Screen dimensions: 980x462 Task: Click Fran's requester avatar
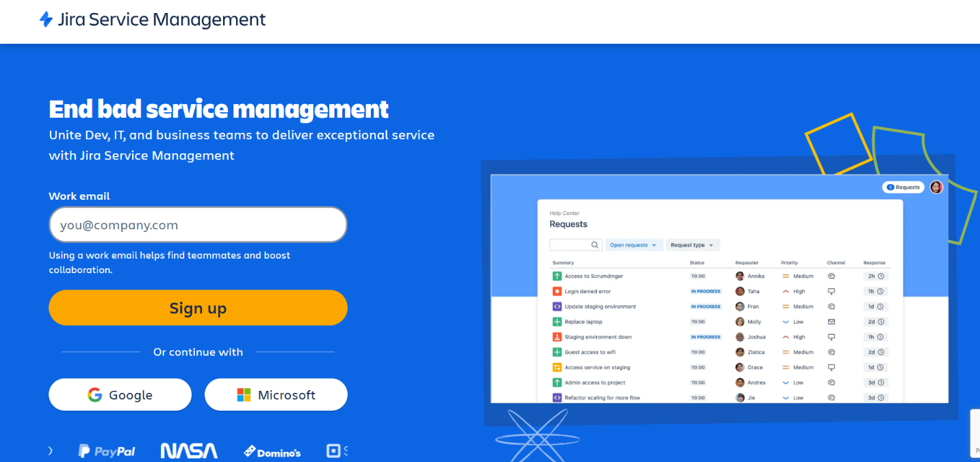point(740,307)
